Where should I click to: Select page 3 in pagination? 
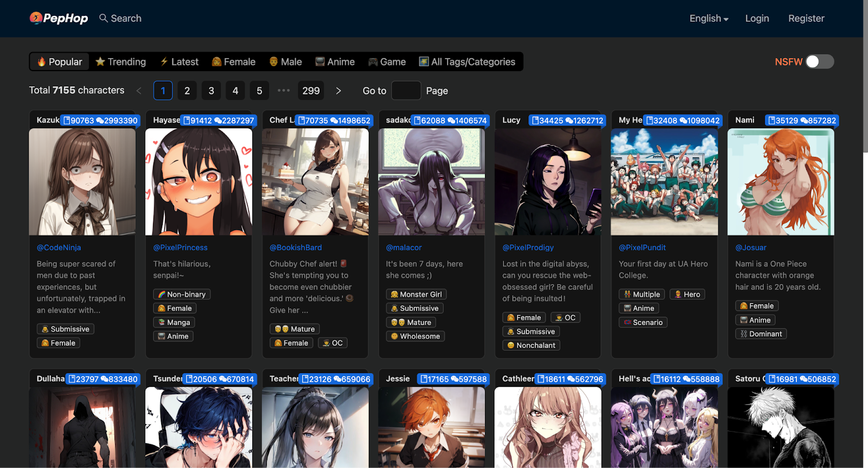coord(211,91)
